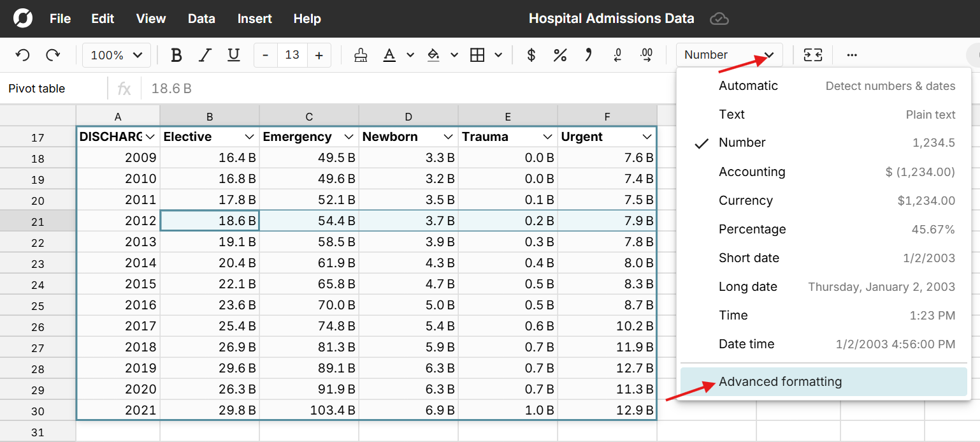The image size is (980, 442).
Task: Select Advanced formatting
Action: pos(780,381)
